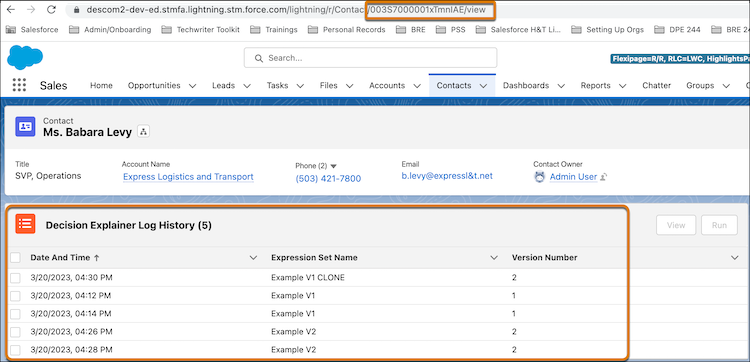
Task: Open Version Number column menu chevron
Action: [x=735, y=258]
